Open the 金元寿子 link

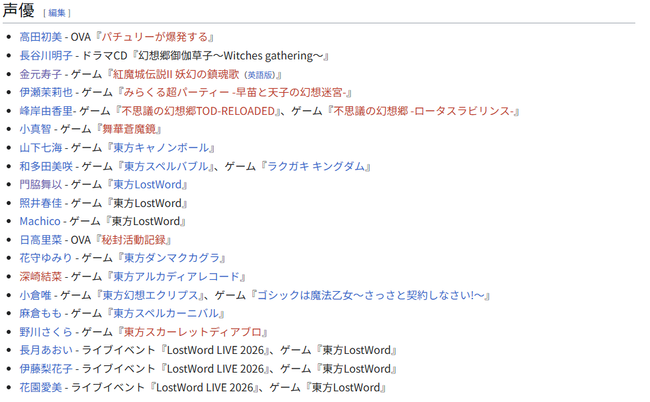coord(41,74)
